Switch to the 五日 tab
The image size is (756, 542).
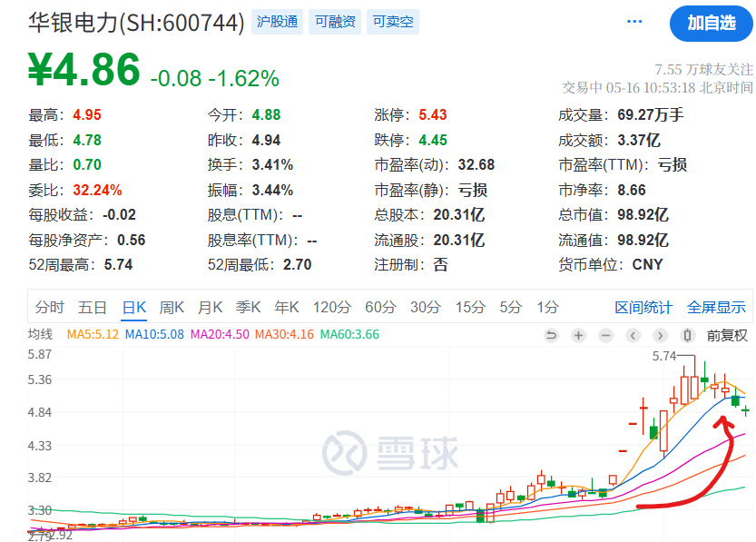(92, 307)
